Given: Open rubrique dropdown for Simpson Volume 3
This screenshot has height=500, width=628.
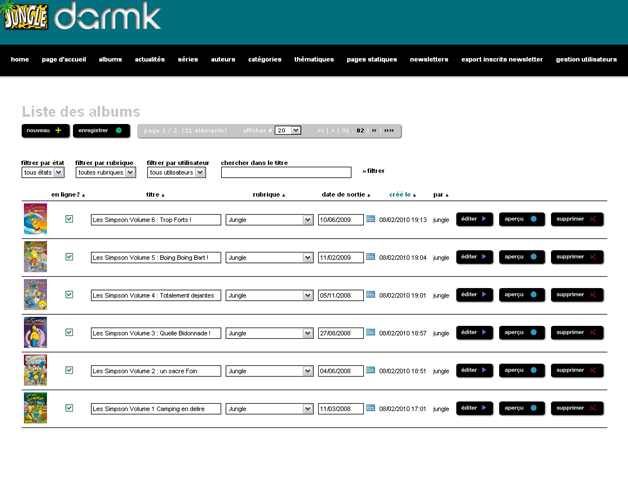Looking at the screenshot, I should (269, 333).
